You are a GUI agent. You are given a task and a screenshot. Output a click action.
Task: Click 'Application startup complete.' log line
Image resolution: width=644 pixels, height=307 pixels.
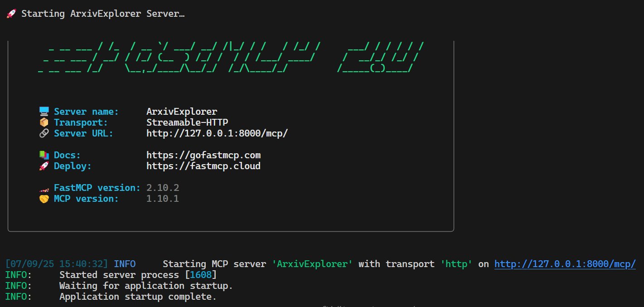click(x=138, y=297)
